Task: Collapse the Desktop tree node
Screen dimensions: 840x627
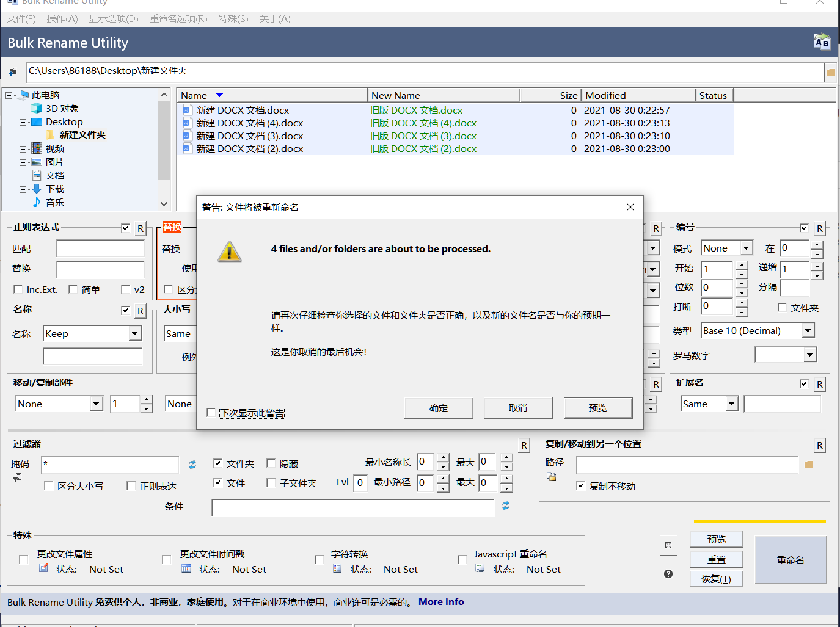Action: point(23,122)
